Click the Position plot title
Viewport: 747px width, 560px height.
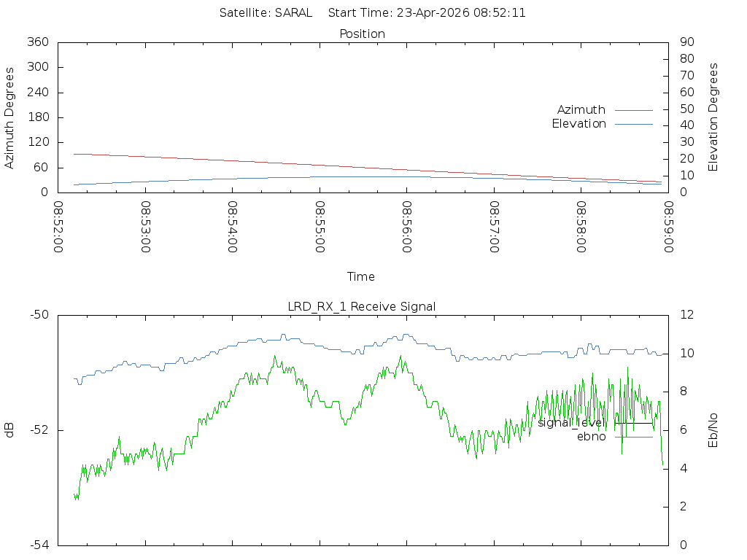click(x=362, y=34)
